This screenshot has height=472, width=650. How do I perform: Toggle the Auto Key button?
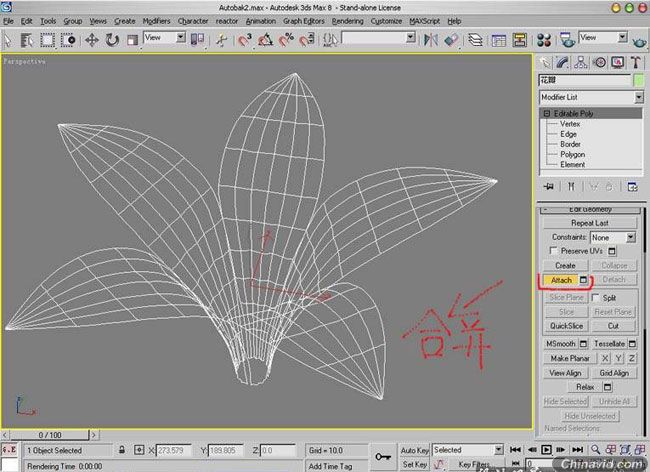point(414,450)
